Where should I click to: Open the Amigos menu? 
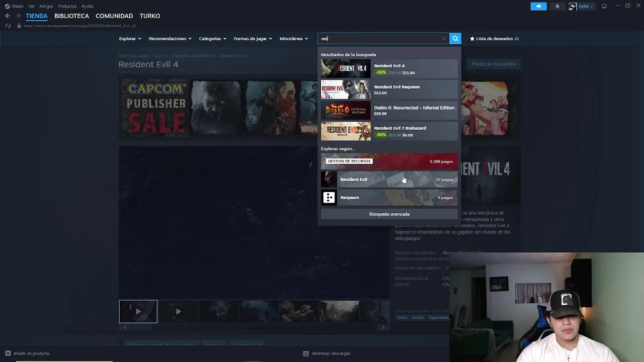[46, 6]
